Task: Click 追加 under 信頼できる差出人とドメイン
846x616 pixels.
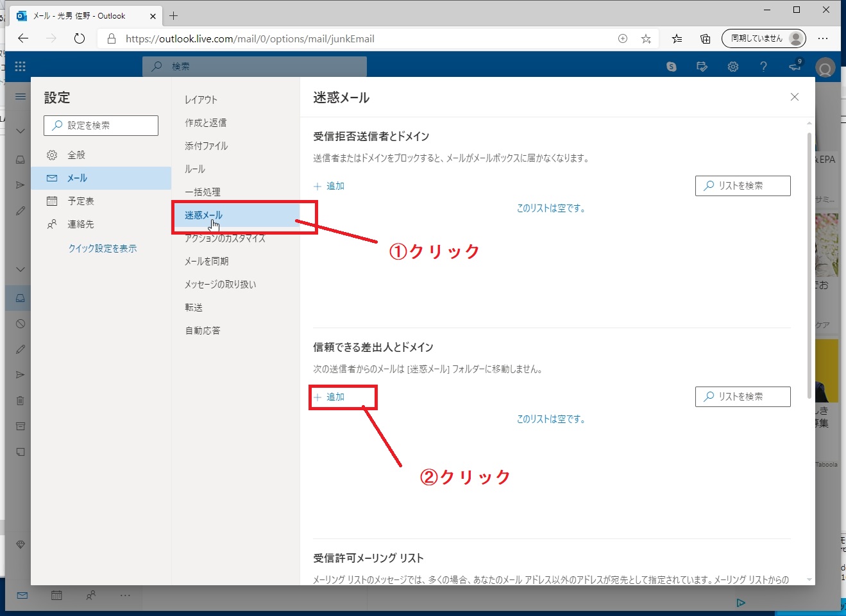Action: [329, 396]
